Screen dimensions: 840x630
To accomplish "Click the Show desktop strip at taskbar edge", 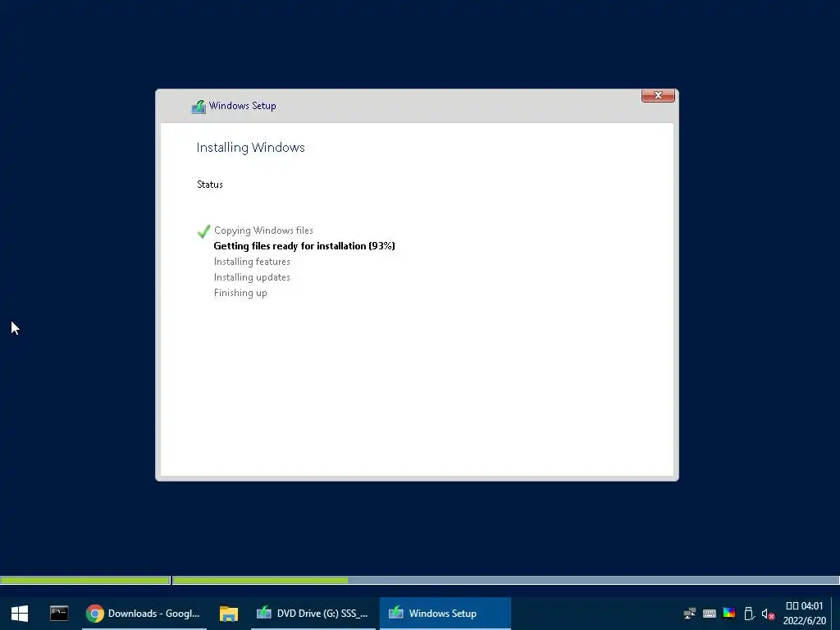I will (x=835, y=614).
